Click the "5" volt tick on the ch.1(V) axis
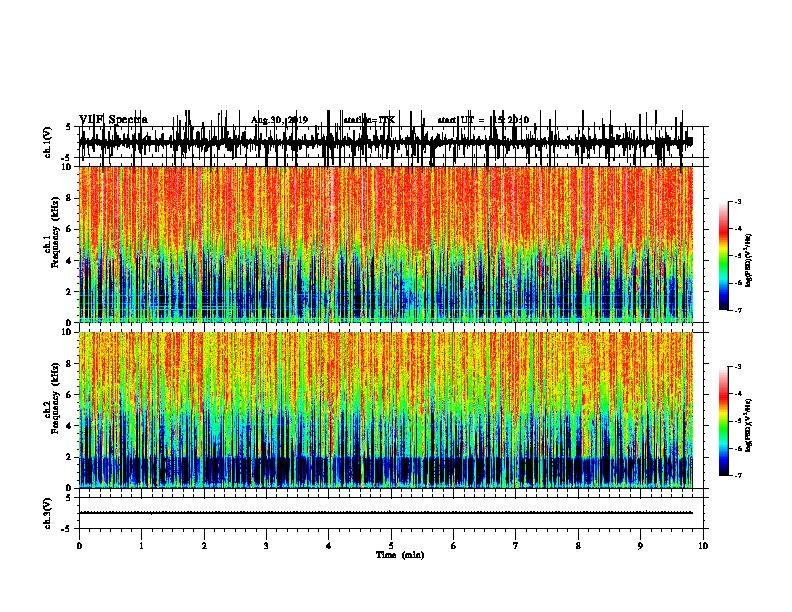The image size is (792, 612). pos(68,127)
